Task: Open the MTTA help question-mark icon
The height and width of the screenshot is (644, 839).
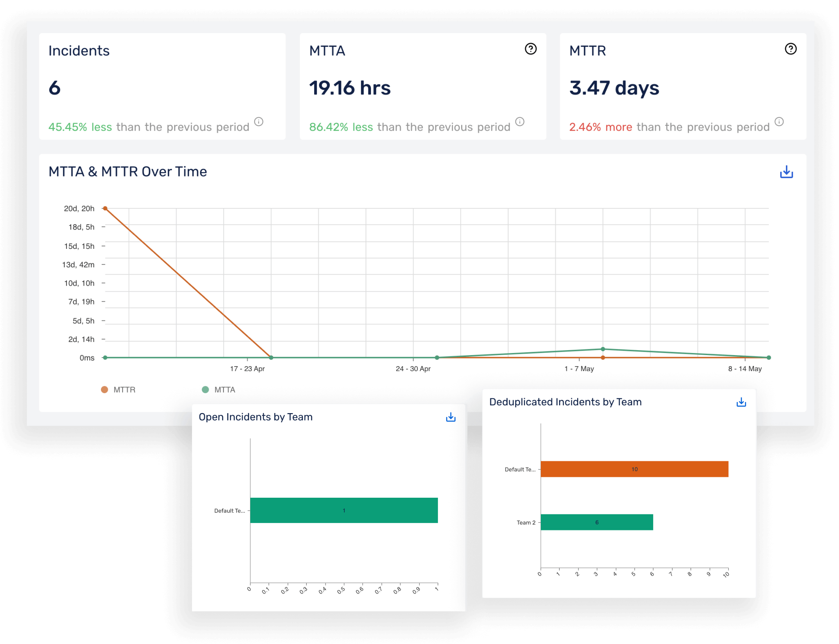Action: click(x=530, y=49)
